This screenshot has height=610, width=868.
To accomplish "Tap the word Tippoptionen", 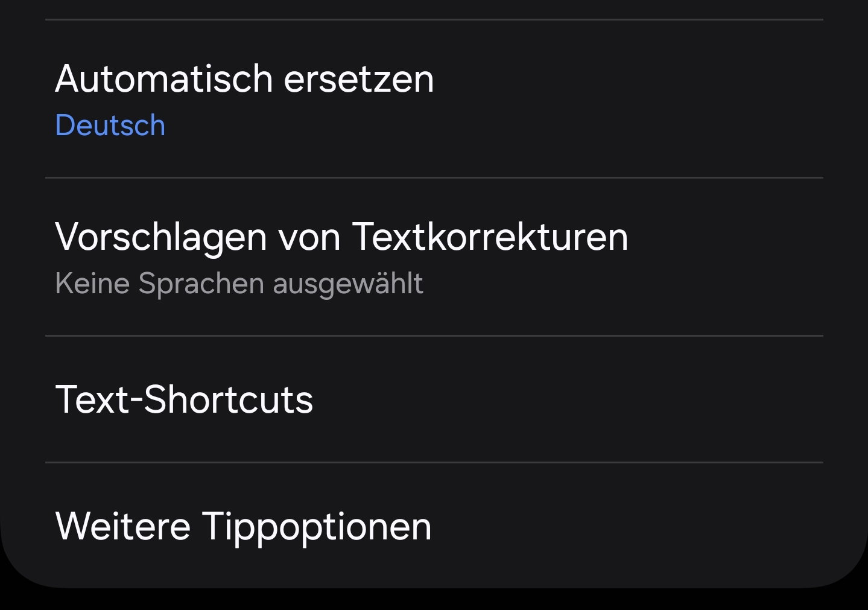I will [316, 527].
